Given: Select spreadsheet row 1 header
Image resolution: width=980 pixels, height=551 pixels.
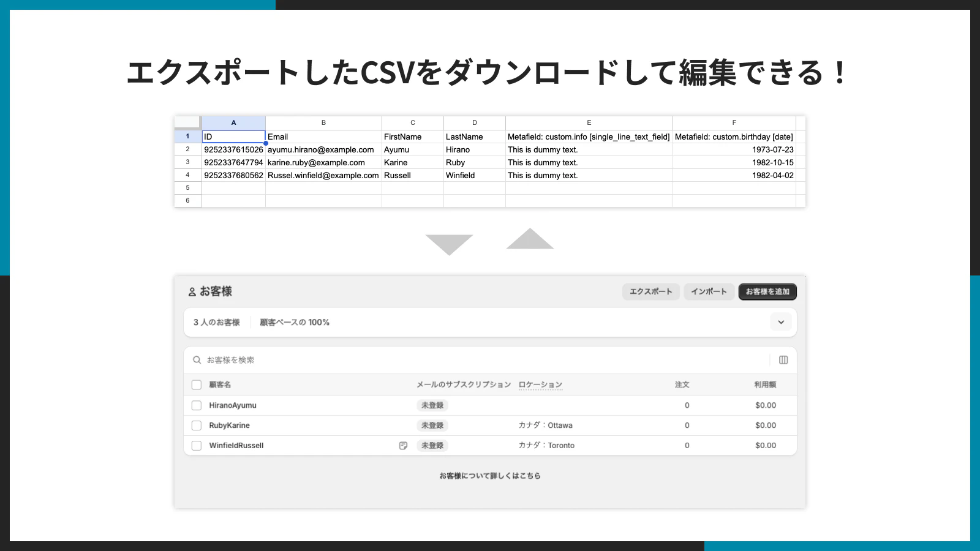Looking at the screenshot, I should 188,137.
